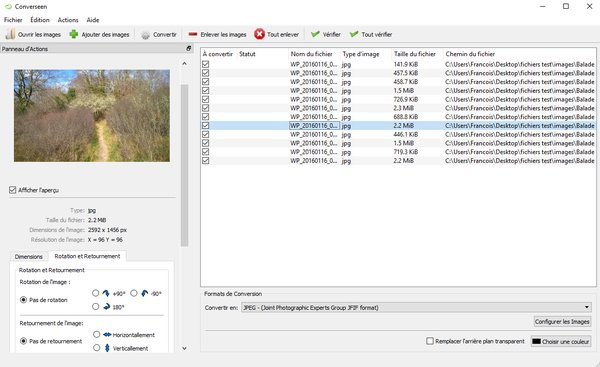
Task: Click the actions panel scroll down arrow
Action: 184,348
